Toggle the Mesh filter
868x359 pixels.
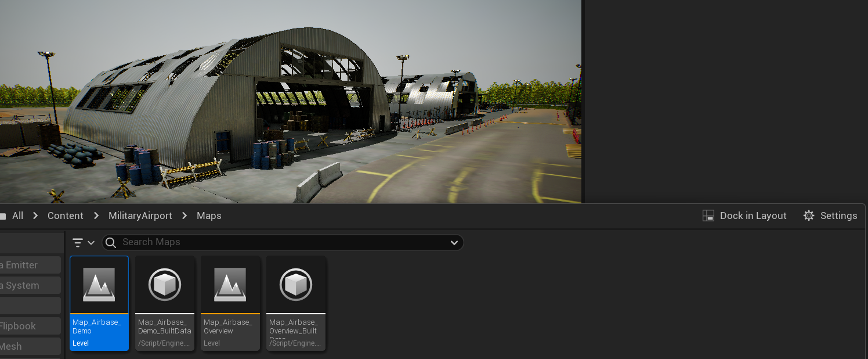coord(29,346)
